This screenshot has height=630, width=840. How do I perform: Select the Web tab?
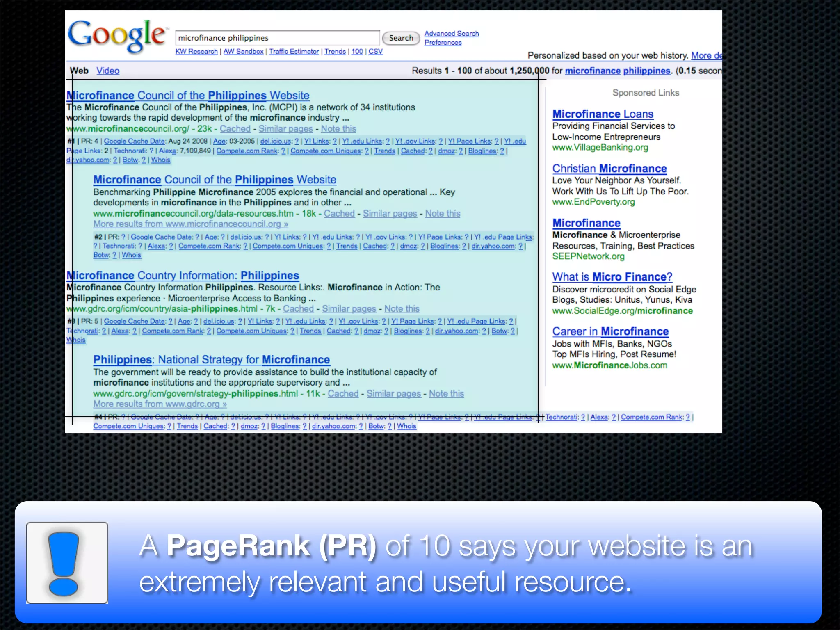[x=79, y=71]
